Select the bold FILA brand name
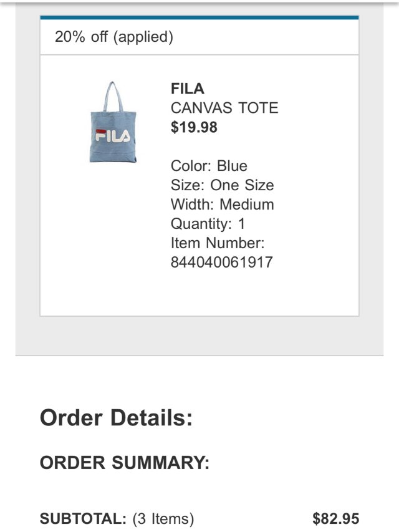Screen dimensions: 399x532 tap(188, 89)
